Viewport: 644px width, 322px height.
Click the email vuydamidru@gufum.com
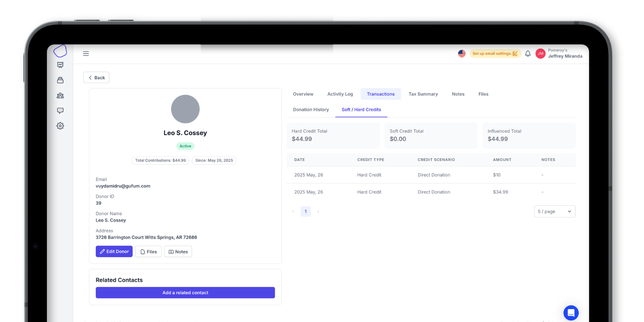click(123, 186)
